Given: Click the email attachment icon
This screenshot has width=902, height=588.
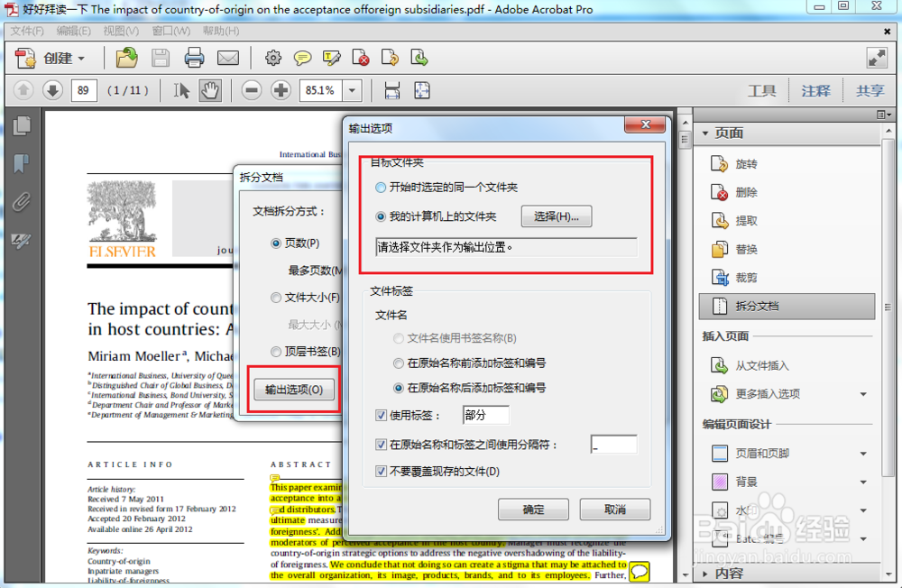Looking at the screenshot, I should click(x=228, y=57).
